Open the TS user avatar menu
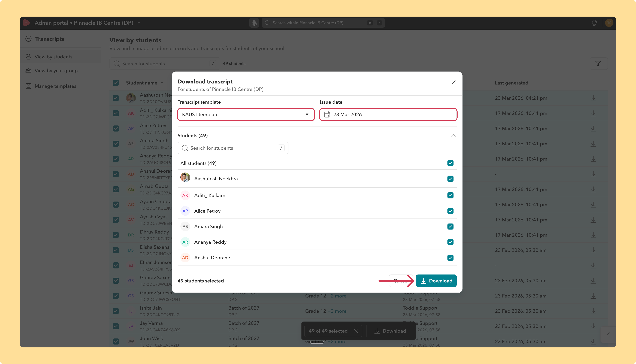Screen dimensions: 636x364 tap(609, 23)
